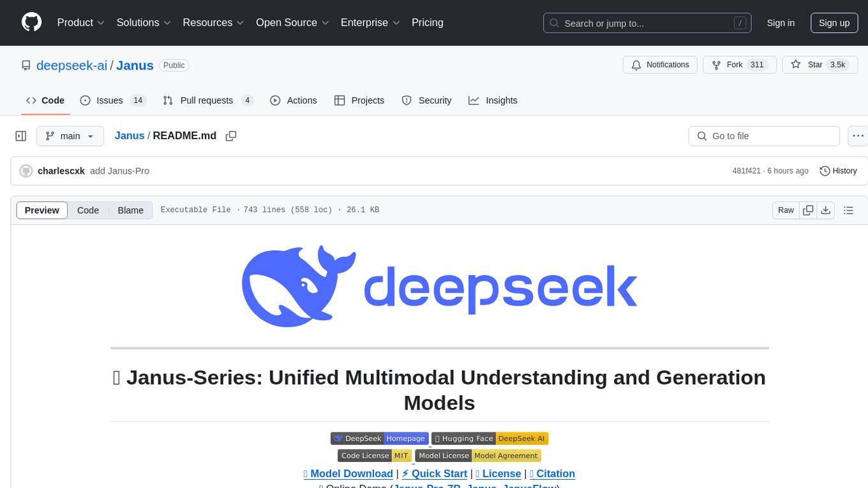
Task: Switch to Blame view
Action: tap(131, 210)
